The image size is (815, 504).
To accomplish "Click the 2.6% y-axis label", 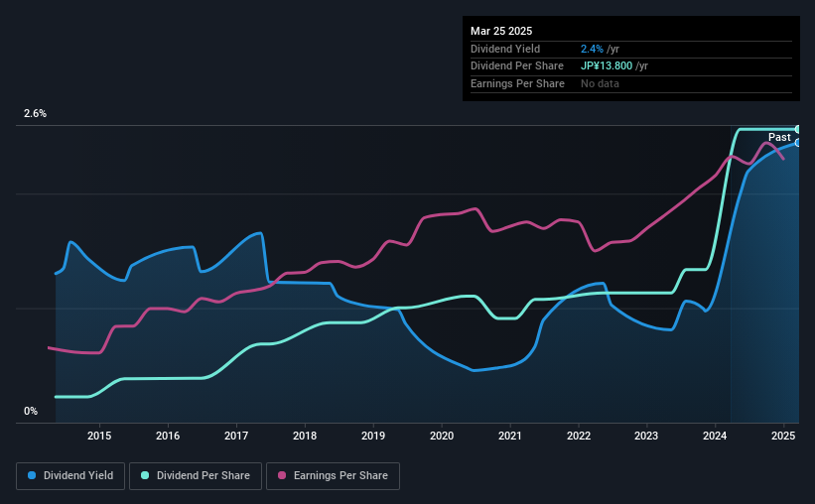I will [36, 114].
